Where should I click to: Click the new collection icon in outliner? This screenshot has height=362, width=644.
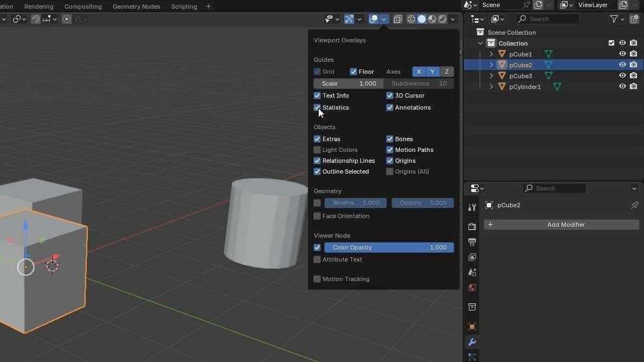click(x=634, y=19)
